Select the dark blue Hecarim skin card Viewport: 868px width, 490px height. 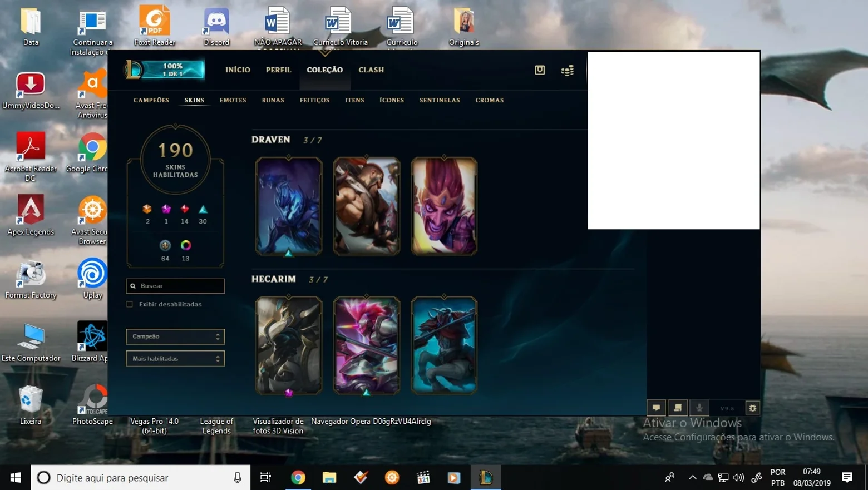[443, 345]
